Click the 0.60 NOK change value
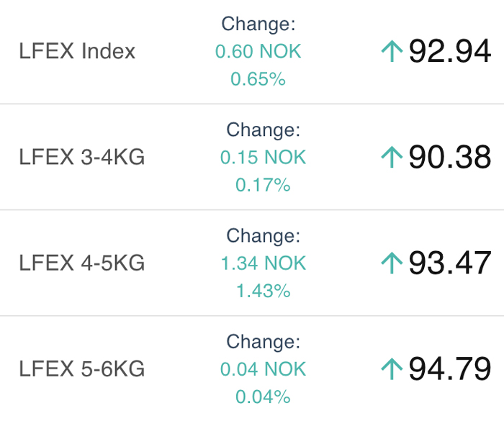The height and width of the screenshot is (421, 504). tap(258, 51)
